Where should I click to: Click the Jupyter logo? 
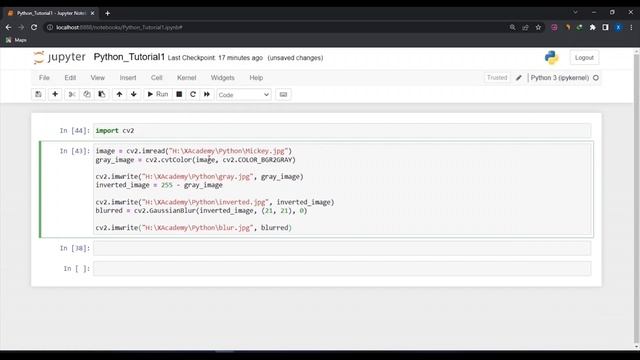click(60, 58)
